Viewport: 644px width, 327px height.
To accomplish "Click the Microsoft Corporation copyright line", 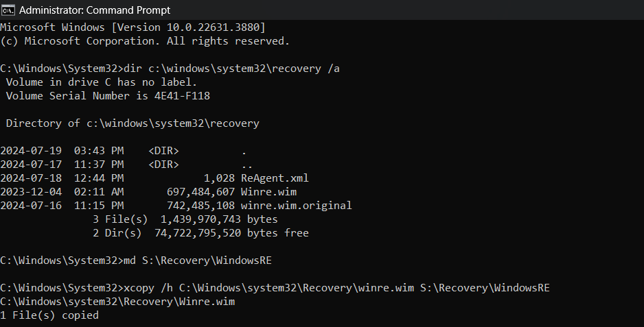I will point(145,41).
